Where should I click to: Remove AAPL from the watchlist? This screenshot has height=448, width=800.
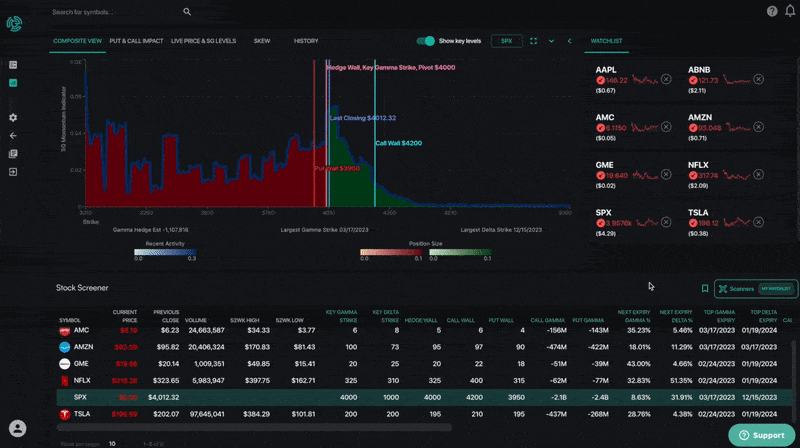666,79
